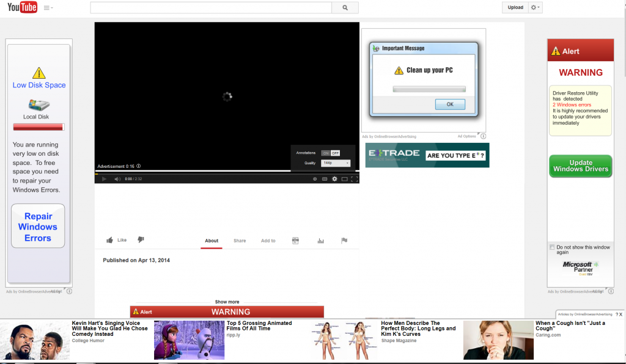Click the Clean up your PC progress bar

pyautogui.click(x=429, y=89)
